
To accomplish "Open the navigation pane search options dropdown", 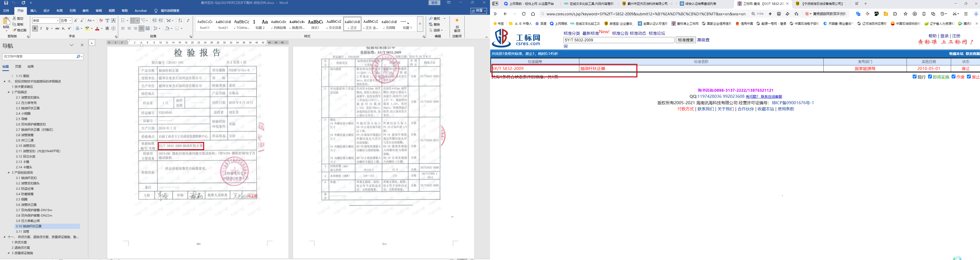I will pyautogui.click(x=82, y=56).
